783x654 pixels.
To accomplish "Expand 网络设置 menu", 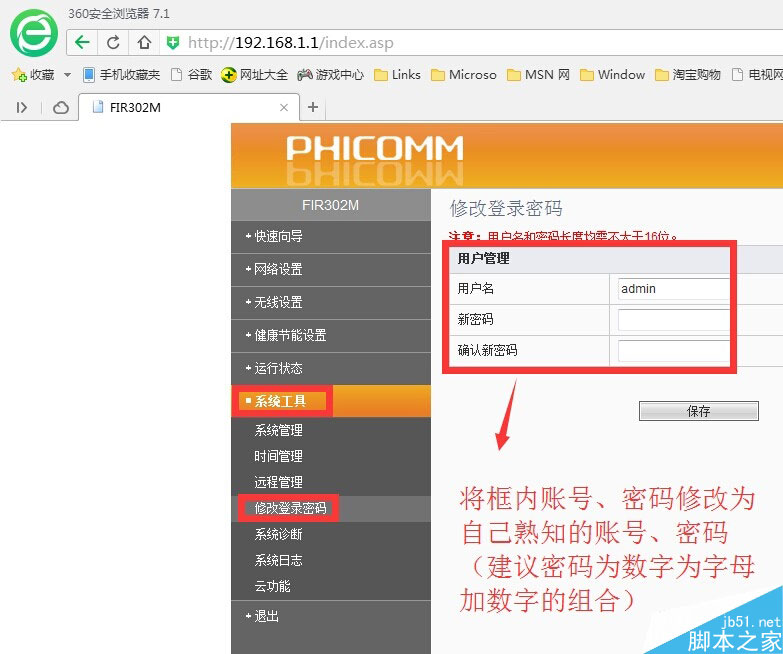I will (x=331, y=270).
